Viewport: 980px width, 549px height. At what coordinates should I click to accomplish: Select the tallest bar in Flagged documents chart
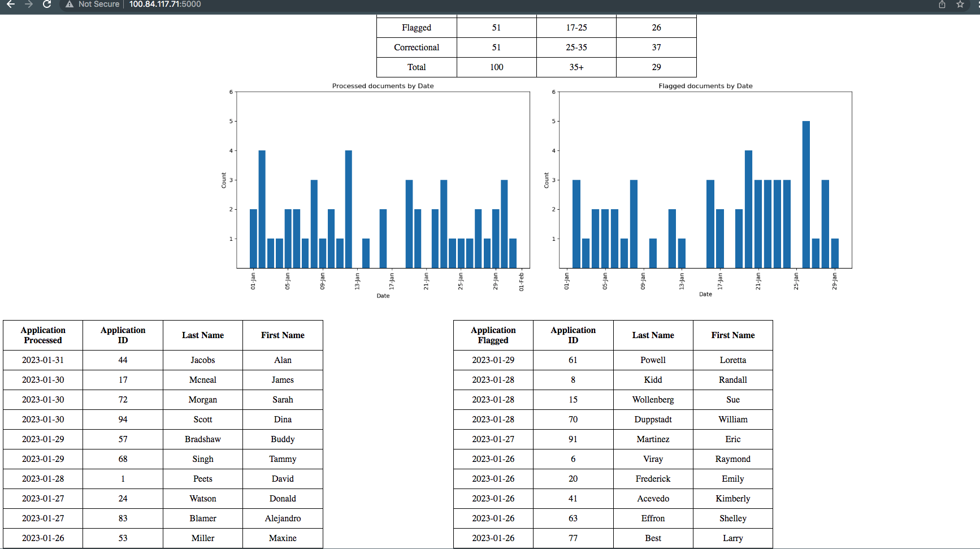click(x=806, y=194)
